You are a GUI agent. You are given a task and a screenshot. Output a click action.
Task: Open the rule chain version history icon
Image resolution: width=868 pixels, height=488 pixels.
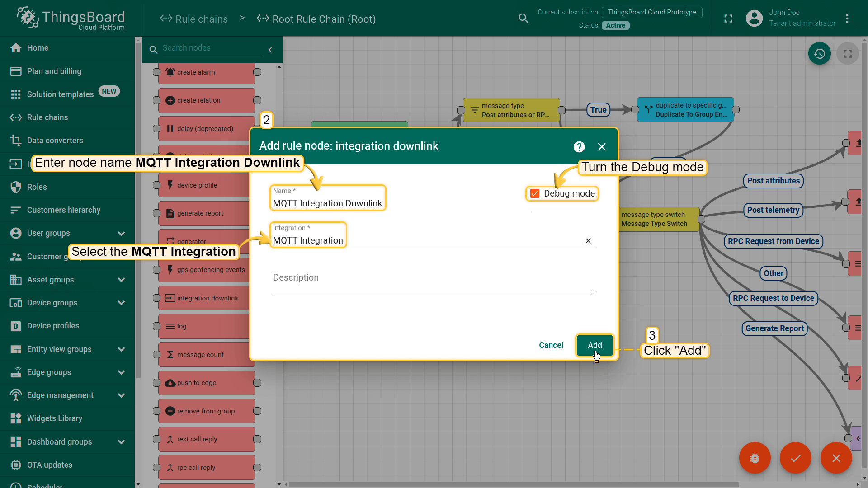point(819,54)
